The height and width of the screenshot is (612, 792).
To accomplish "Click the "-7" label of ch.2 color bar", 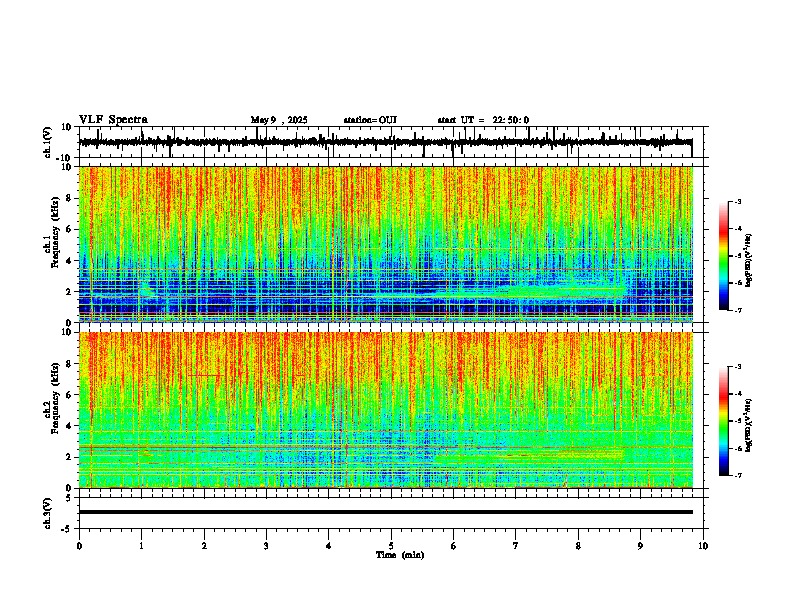I will click(738, 475).
